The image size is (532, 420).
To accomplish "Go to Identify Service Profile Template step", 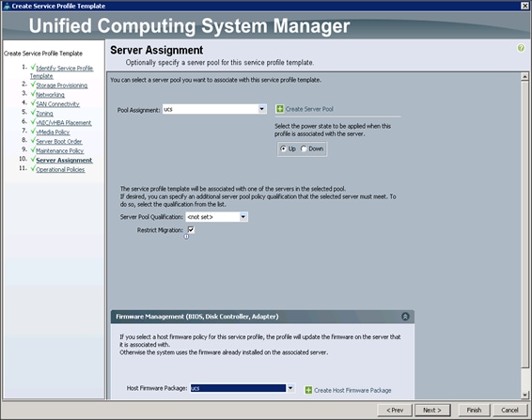I will pos(61,72).
